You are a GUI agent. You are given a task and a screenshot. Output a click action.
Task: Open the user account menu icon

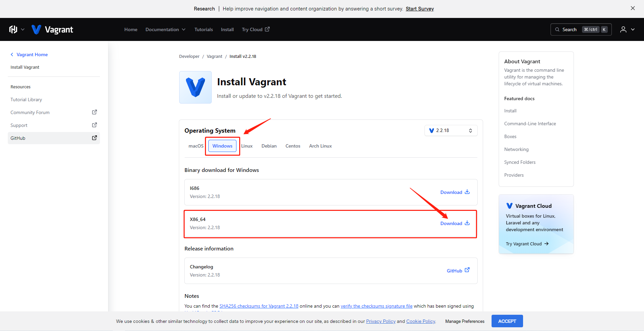click(x=623, y=29)
